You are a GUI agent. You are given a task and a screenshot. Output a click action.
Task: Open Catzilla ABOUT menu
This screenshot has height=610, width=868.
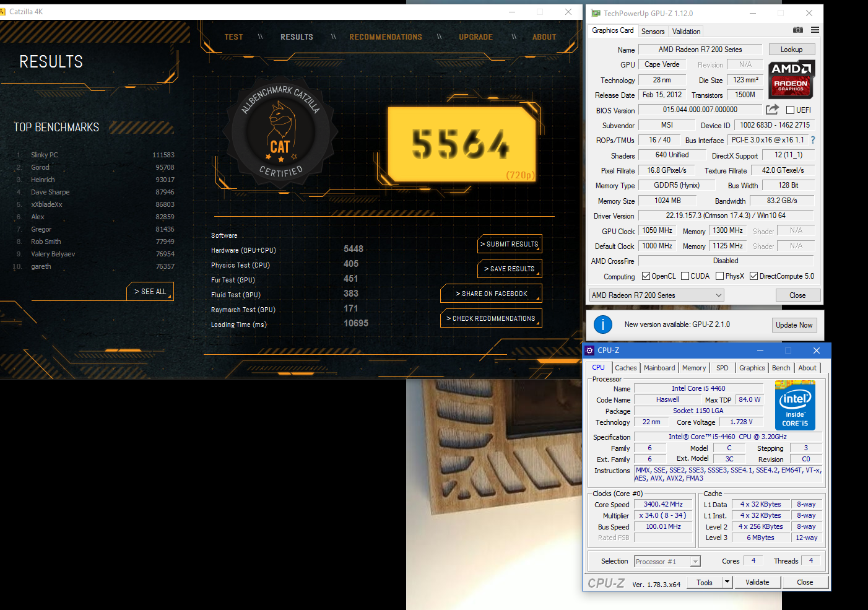tap(544, 37)
